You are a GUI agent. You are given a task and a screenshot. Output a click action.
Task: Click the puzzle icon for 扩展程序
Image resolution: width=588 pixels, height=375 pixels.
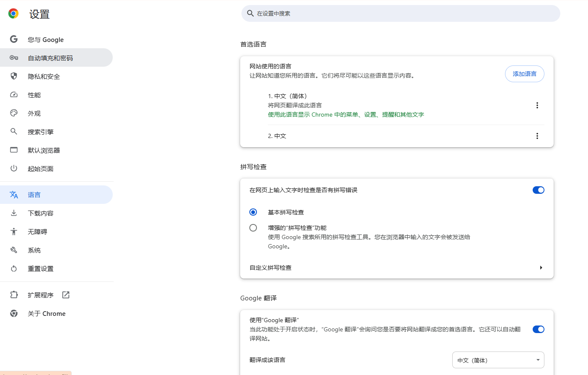point(14,294)
